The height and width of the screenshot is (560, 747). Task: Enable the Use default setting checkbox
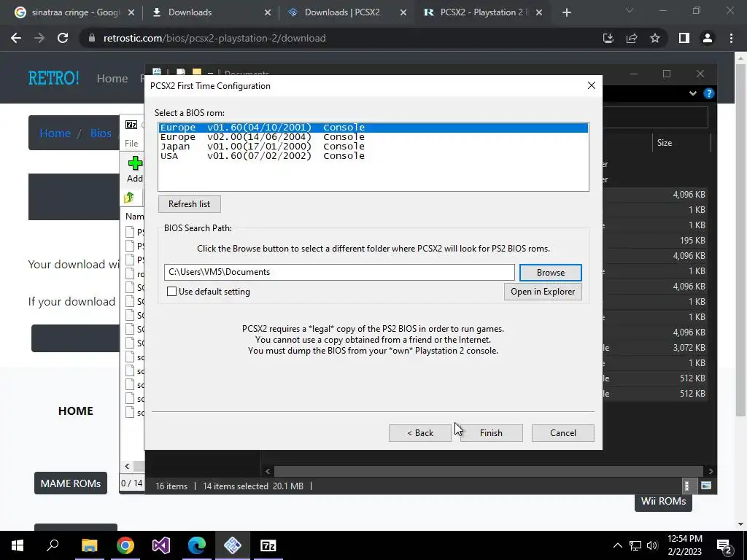(172, 292)
